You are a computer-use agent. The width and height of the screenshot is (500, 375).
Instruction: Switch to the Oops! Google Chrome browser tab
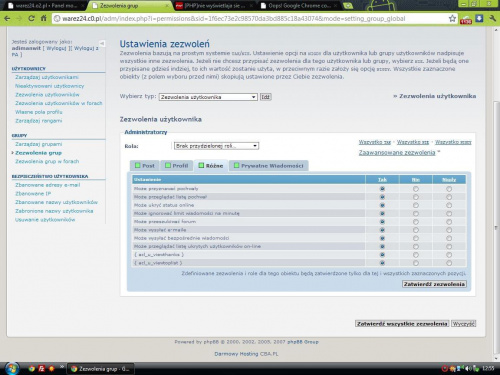point(298,6)
